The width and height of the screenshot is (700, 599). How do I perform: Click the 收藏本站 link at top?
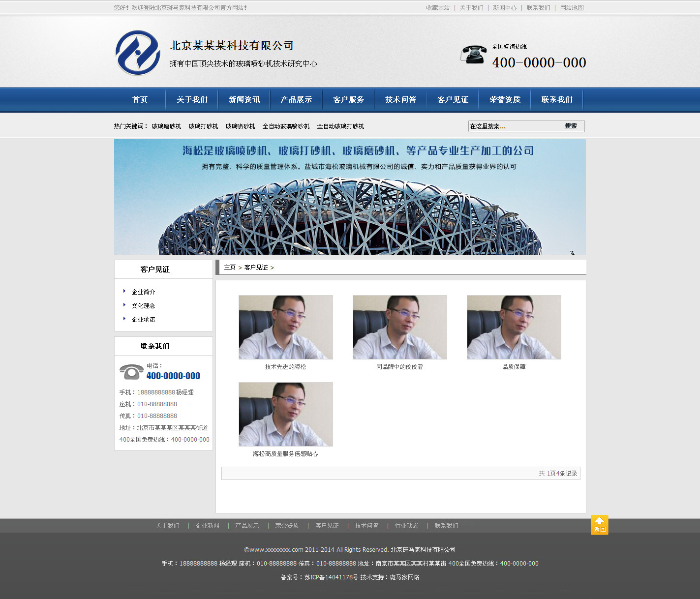point(438,8)
